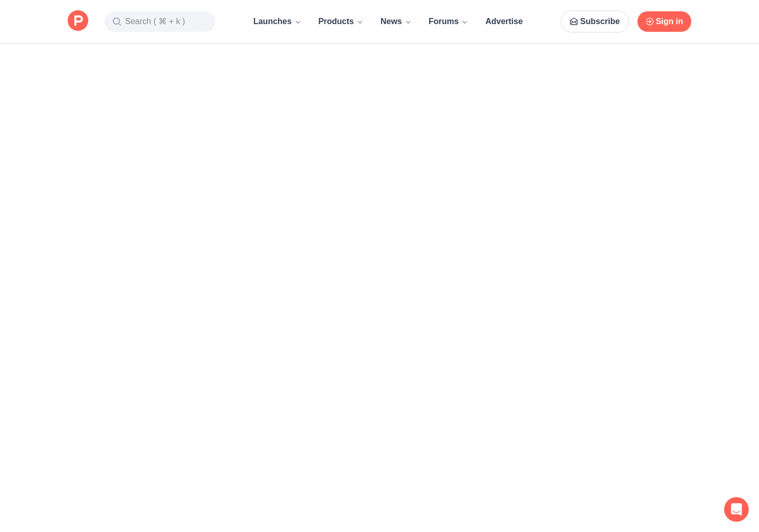This screenshot has height=532, width=759.
Task: Expand the Products chevron arrow
Action: tap(360, 22)
